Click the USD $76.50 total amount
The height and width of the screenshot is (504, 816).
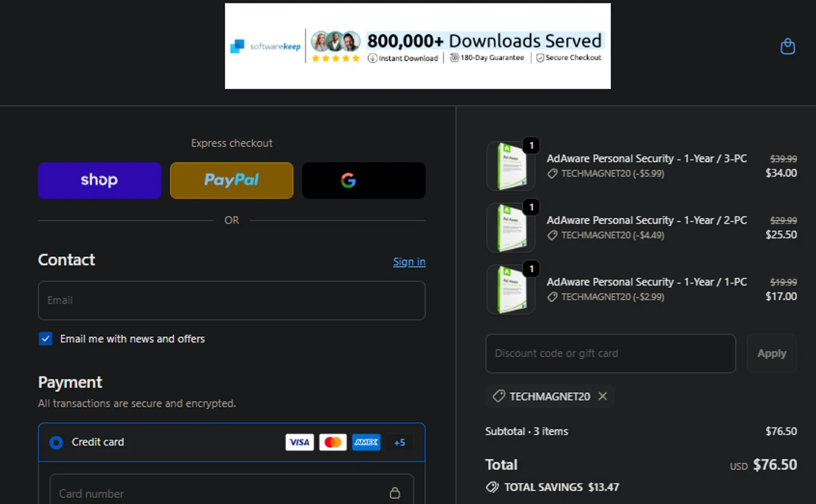(x=764, y=465)
